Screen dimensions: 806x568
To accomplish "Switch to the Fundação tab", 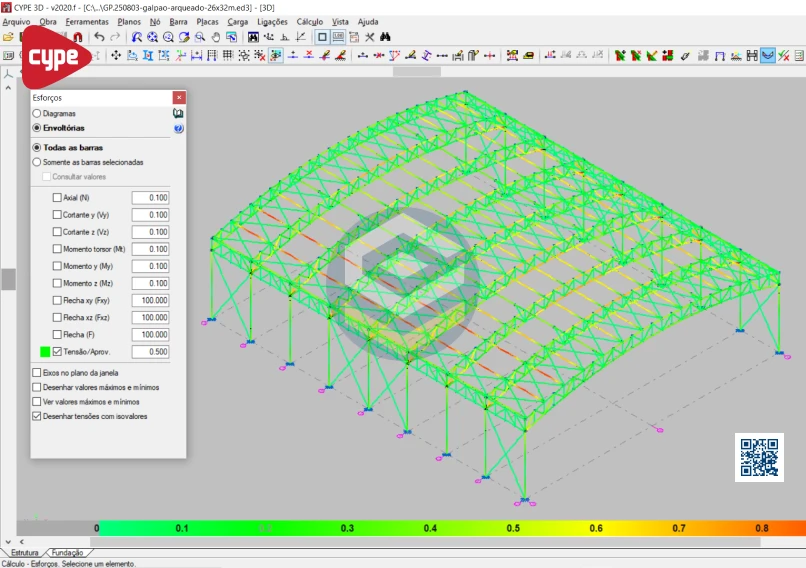I will pos(68,552).
